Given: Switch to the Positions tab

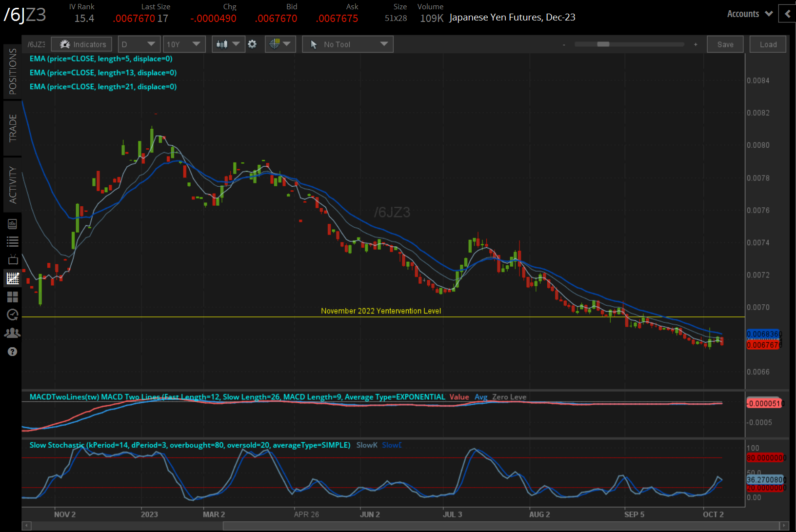Looking at the screenshot, I should (x=13, y=71).
